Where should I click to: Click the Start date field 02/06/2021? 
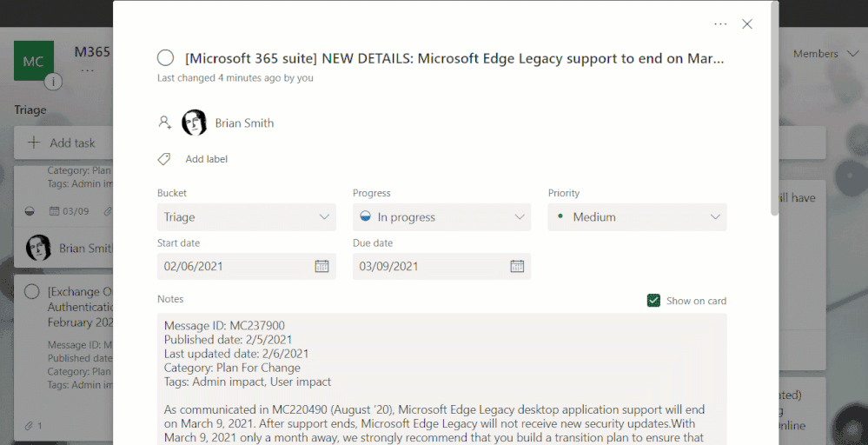tap(247, 266)
